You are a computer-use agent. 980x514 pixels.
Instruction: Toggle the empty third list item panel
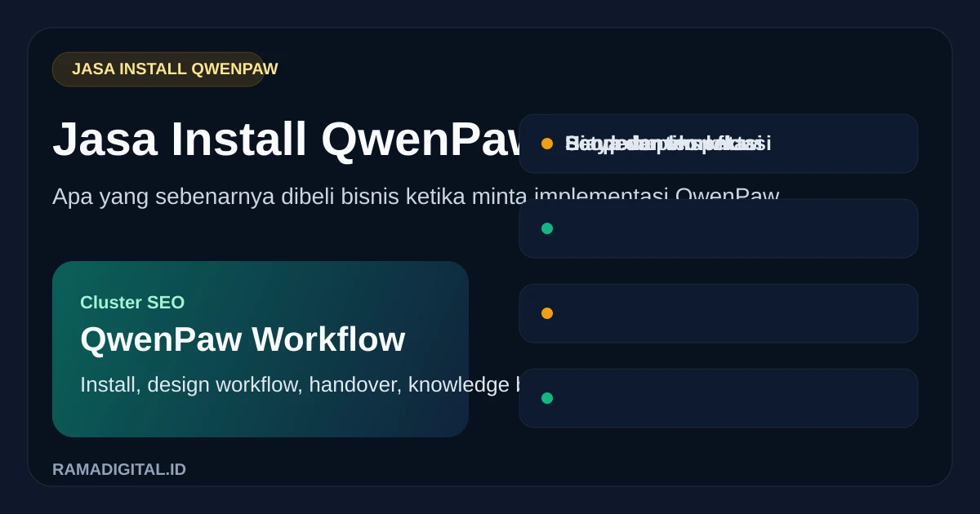pos(719,313)
